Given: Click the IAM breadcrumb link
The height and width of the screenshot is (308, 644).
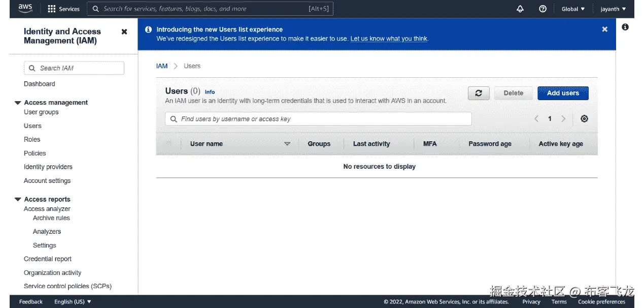Looking at the screenshot, I should [162, 66].
